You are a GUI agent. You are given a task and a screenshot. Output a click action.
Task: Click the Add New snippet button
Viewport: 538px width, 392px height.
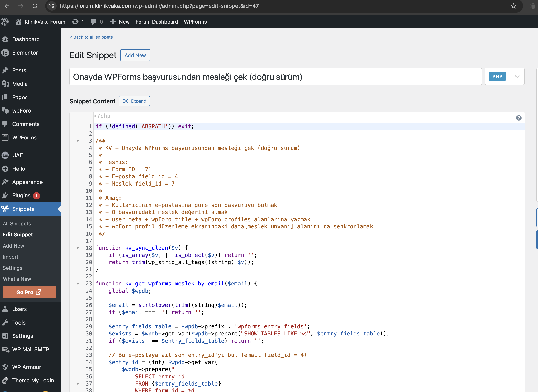[x=135, y=55]
